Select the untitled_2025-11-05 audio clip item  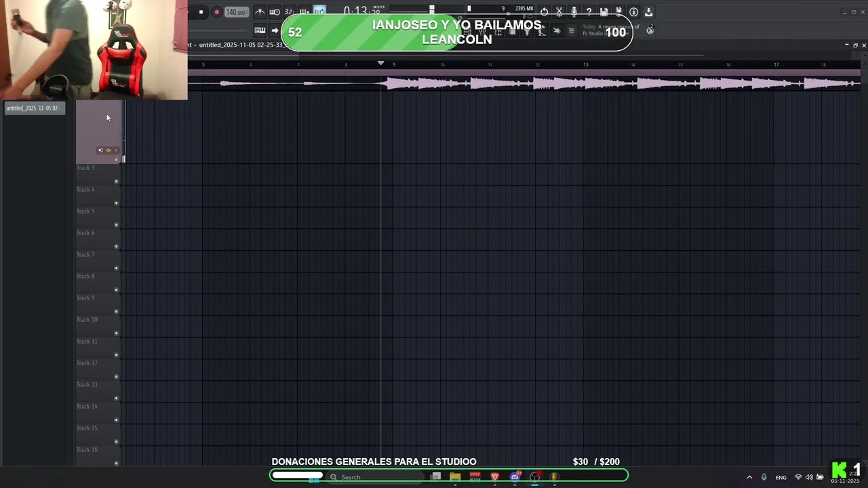pyautogui.click(x=35, y=108)
